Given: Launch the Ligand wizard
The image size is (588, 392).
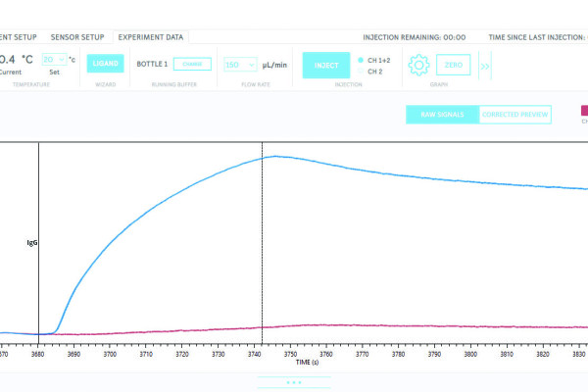Looking at the screenshot, I should (x=106, y=64).
